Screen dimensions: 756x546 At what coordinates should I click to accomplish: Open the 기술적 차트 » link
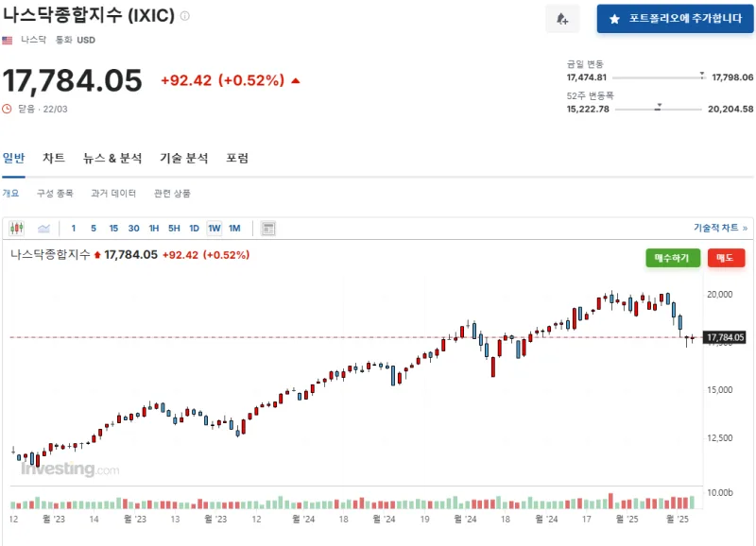pyautogui.click(x=720, y=228)
